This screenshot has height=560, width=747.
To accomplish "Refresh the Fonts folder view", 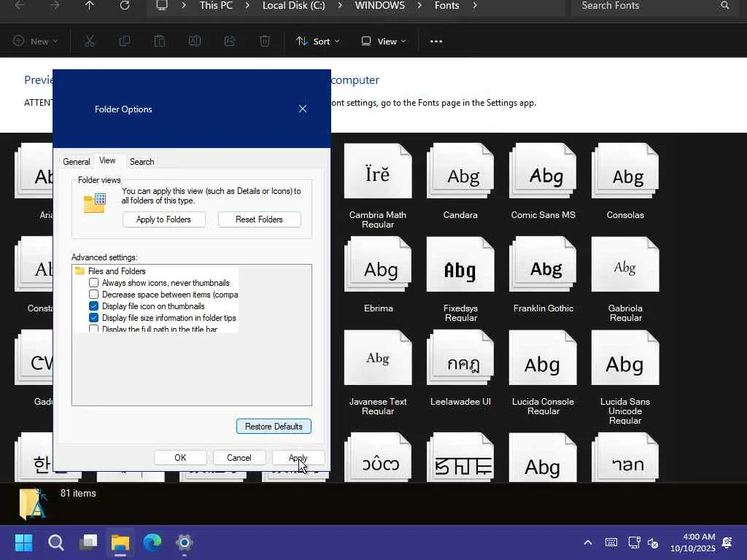I will tap(125, 6).
